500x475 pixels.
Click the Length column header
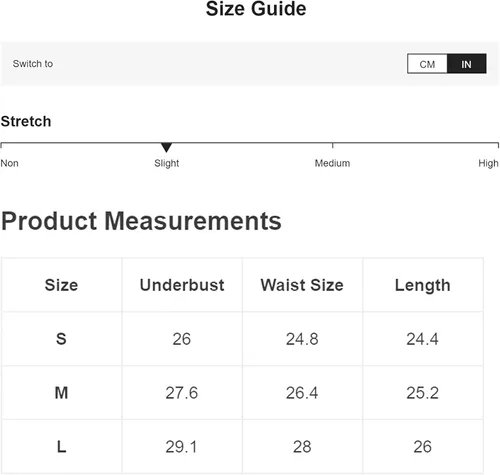423,286
